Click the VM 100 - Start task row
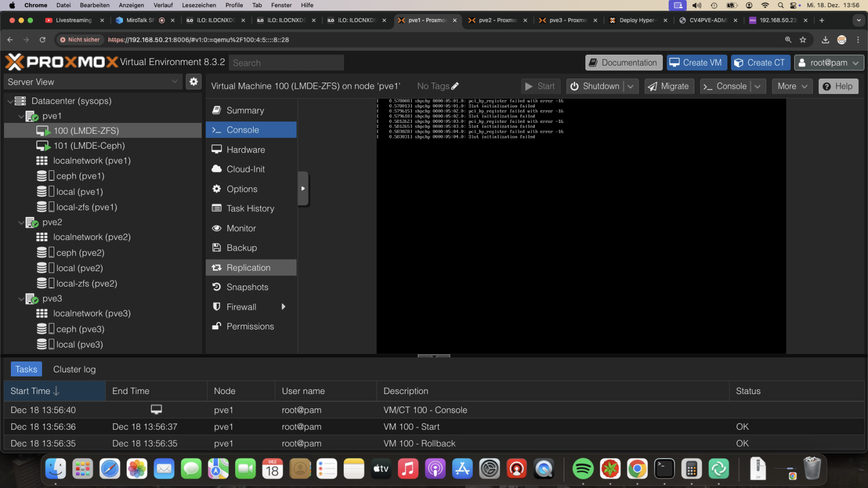The height and width of the screenshot is (488, 868). pos(434,427)
